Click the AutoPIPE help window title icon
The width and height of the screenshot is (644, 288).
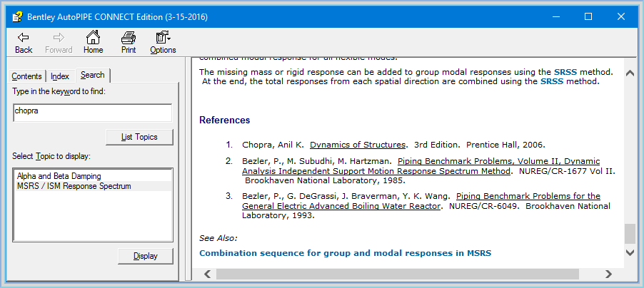pos(17,17)
